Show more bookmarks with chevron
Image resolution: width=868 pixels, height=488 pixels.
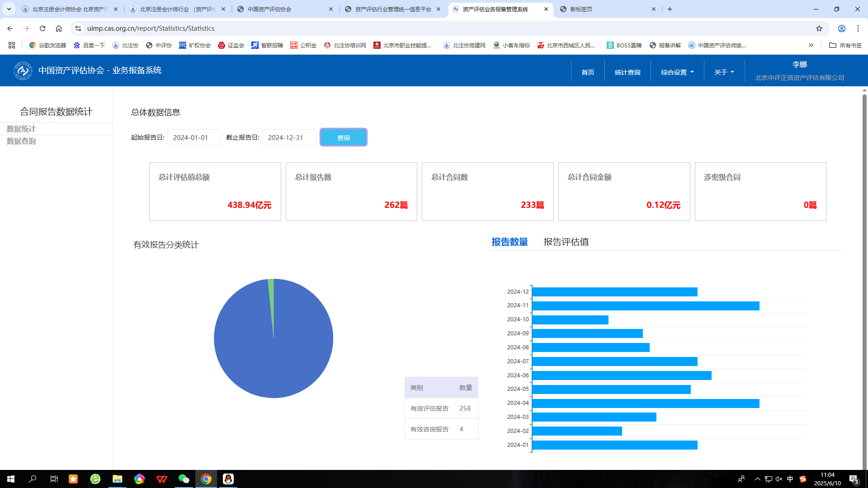pyautogui.click(x=811, y=45)
